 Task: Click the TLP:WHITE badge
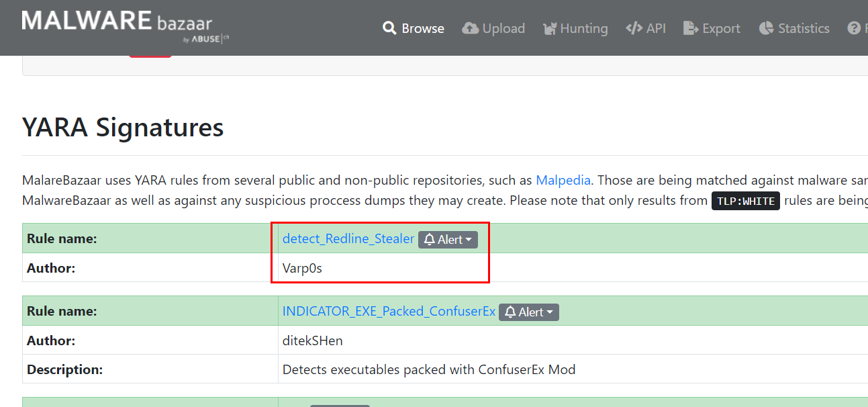tap(746, 201)
